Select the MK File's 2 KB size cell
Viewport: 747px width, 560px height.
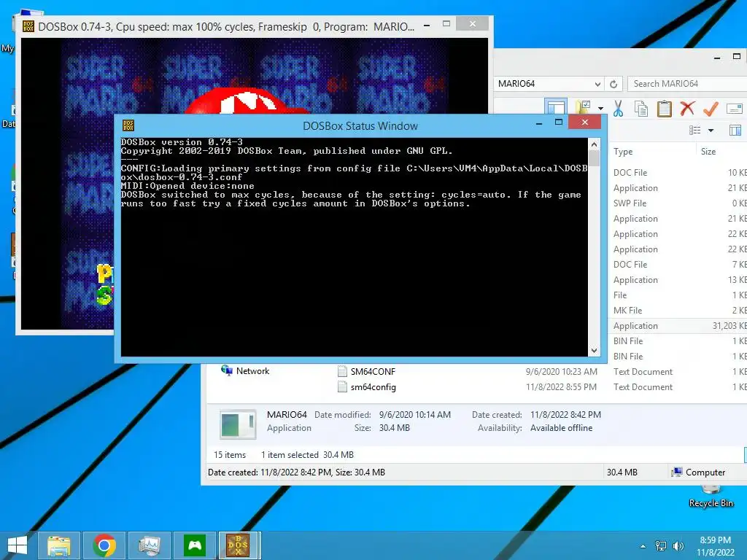[x=739, y=311]
